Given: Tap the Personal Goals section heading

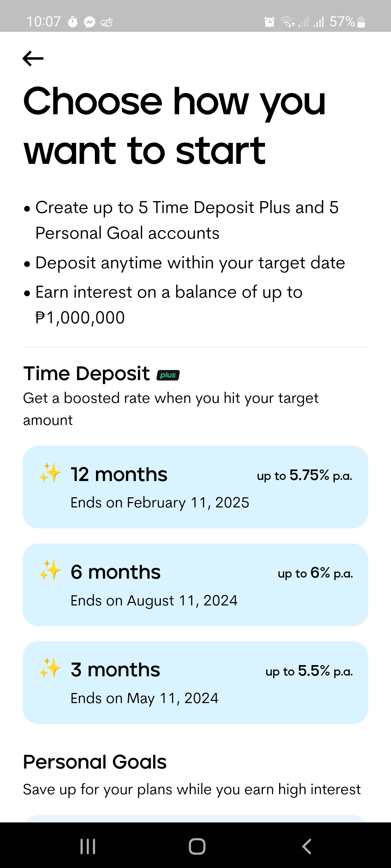Looking at the screenshot, I should tap(95, 762).
